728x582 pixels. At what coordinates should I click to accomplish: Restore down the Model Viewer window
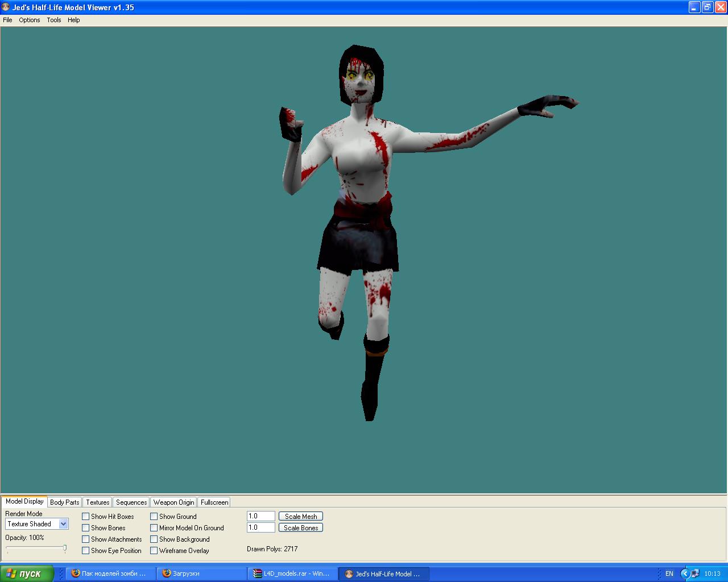tap(707, 7)
